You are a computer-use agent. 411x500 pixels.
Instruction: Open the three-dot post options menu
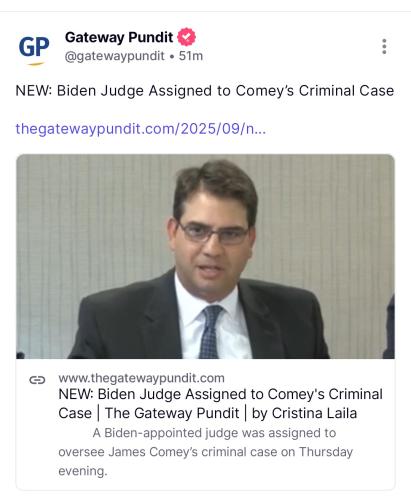coord(384,46)
